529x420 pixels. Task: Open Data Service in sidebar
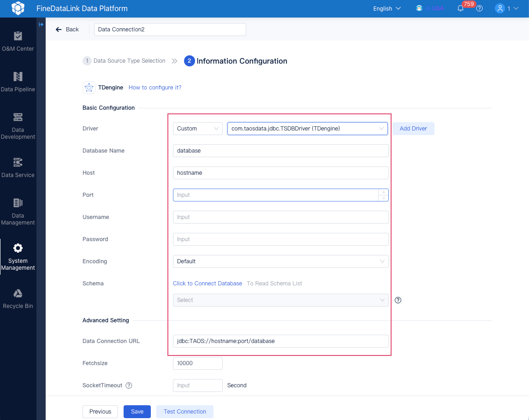(x=18, y=168)
